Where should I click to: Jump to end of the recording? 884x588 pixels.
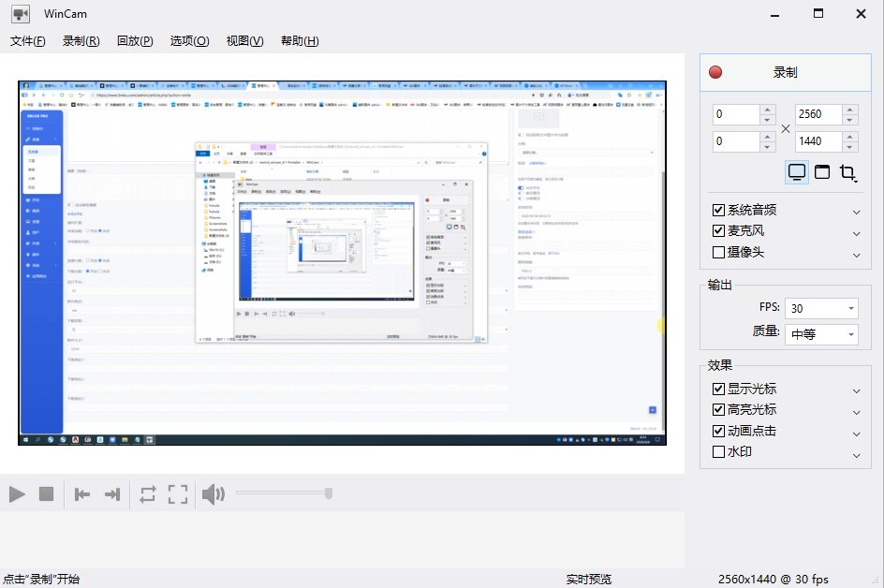(x=112, y=494)
